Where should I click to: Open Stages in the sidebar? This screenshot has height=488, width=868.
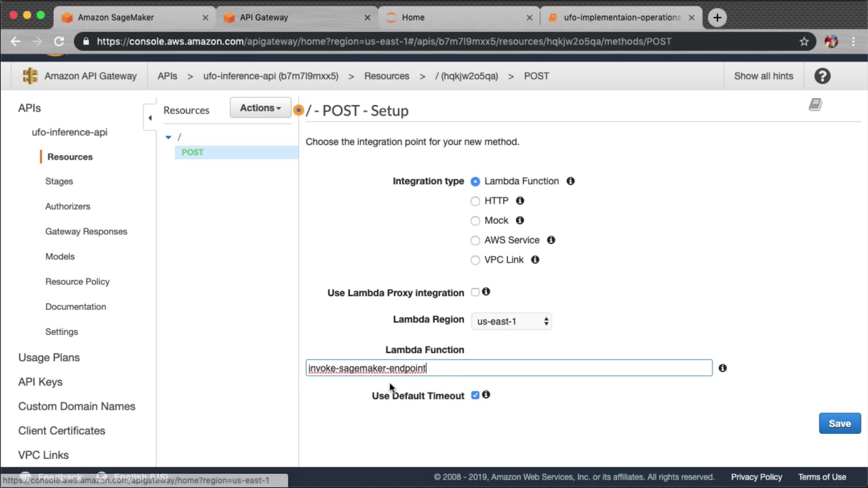tap(59, 181)
